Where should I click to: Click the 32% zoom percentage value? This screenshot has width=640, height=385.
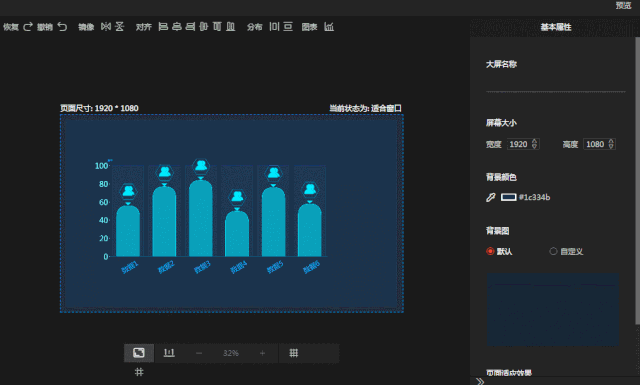(231, 353)
